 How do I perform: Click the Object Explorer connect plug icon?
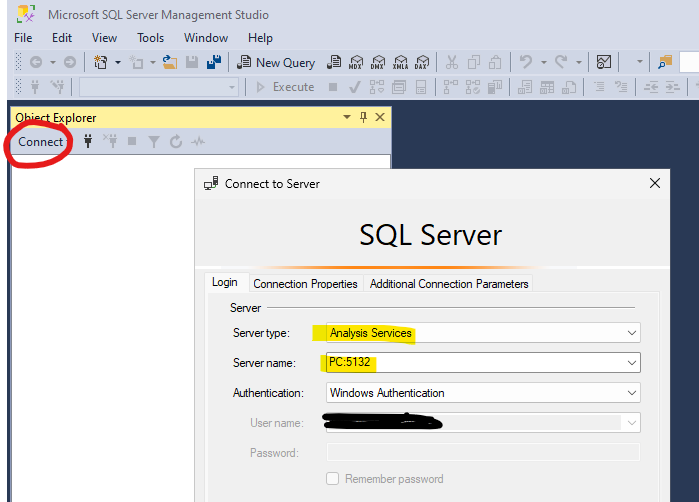pos(88,142)
